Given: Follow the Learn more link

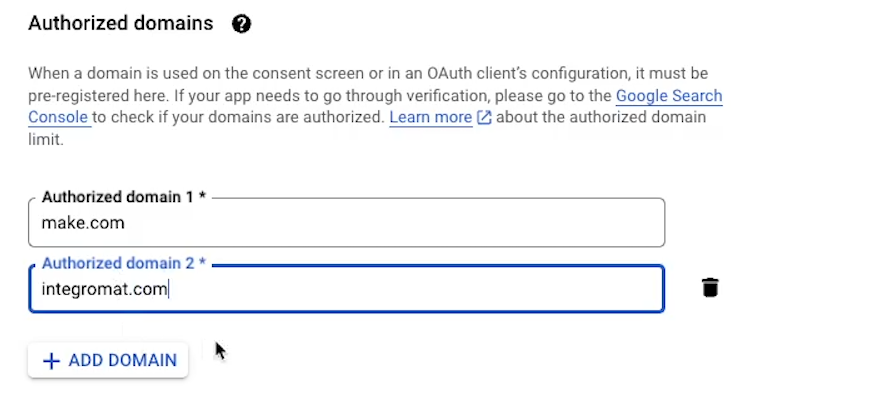Looking at the screenshot, I should point(431,117).
